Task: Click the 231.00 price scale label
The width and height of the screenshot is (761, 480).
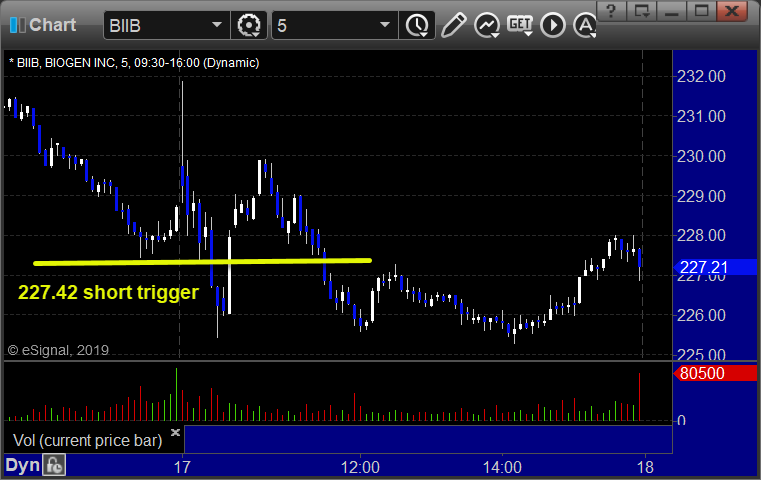Action: [701, 116]
